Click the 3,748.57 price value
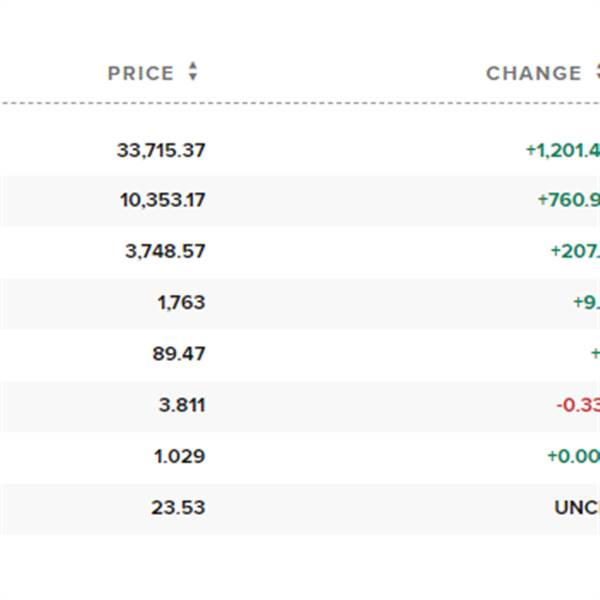 [x=165, y=251]
